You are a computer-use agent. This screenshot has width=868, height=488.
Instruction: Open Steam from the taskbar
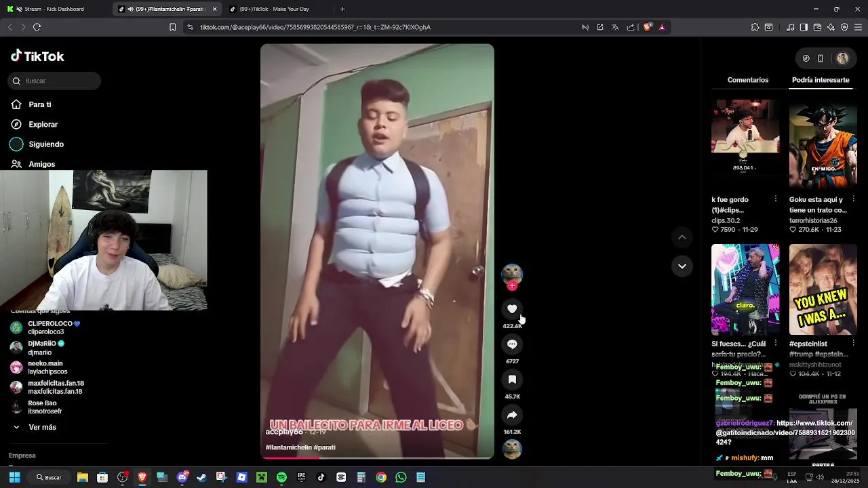pos(201,477)
